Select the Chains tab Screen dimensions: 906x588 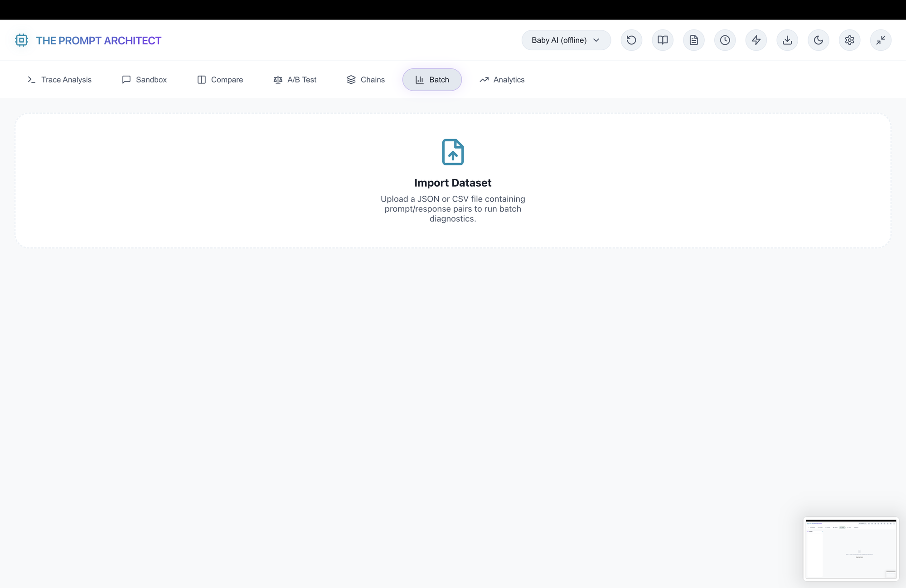coord(366,80)
